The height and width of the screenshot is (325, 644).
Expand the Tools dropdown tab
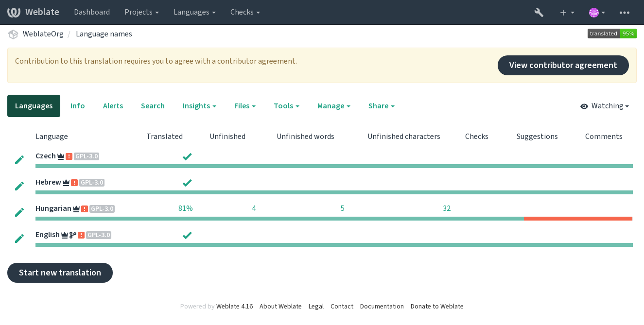pyautogui.click(x=286, y=106)
